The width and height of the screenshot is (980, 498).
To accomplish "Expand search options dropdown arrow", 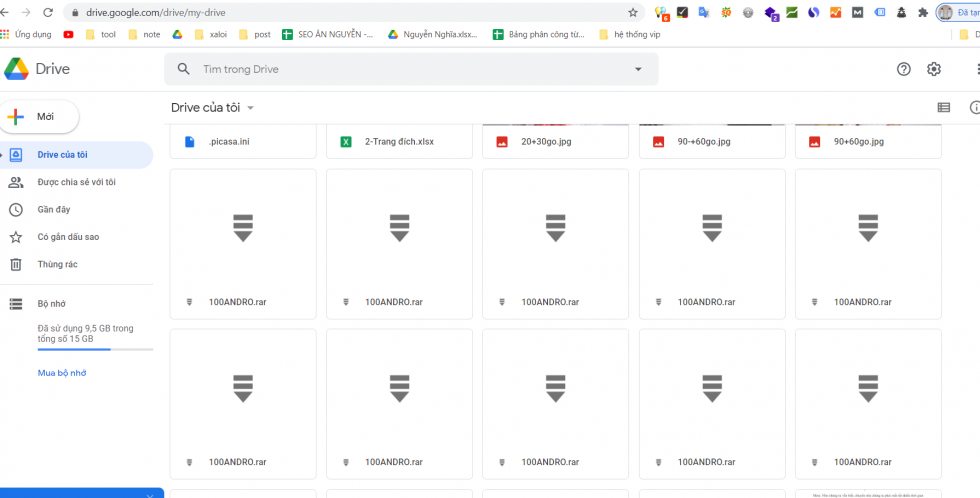I will [x=638, y=69].
